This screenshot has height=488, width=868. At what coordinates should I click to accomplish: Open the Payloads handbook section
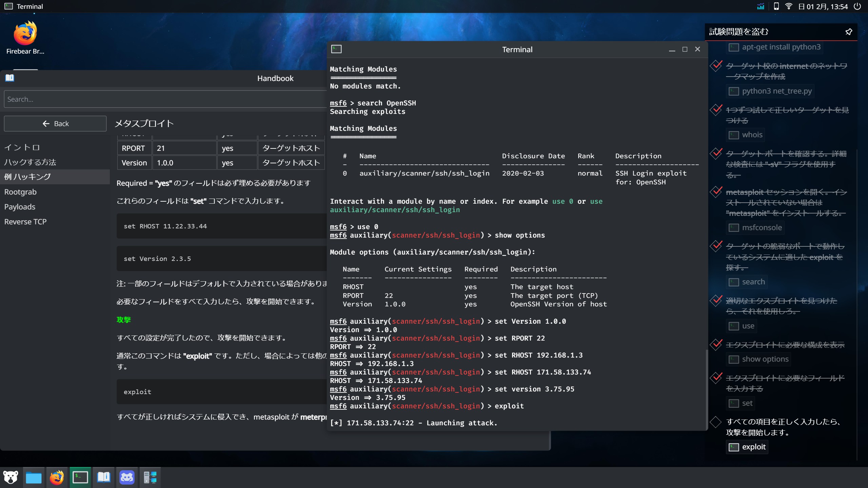(20, 207)
